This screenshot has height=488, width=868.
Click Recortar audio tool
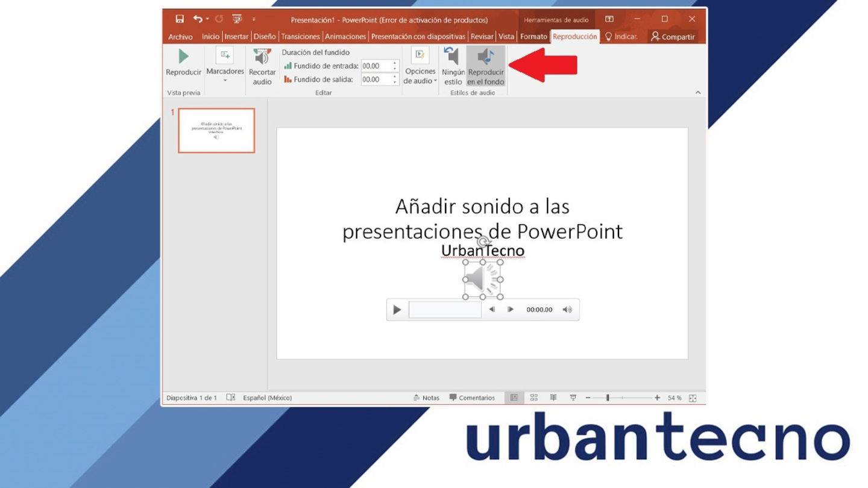(x=262, y=66)
